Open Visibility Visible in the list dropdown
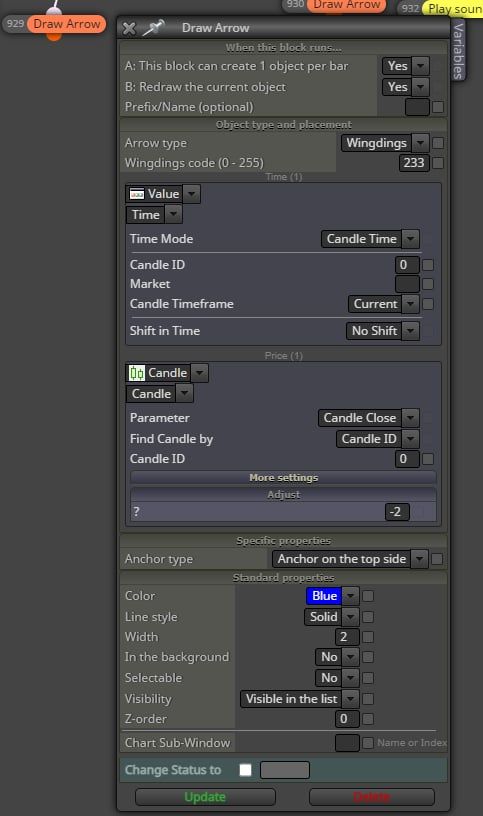Image resolution: width=483 pixels, height=816 pixels. click(x=299, y=699)
